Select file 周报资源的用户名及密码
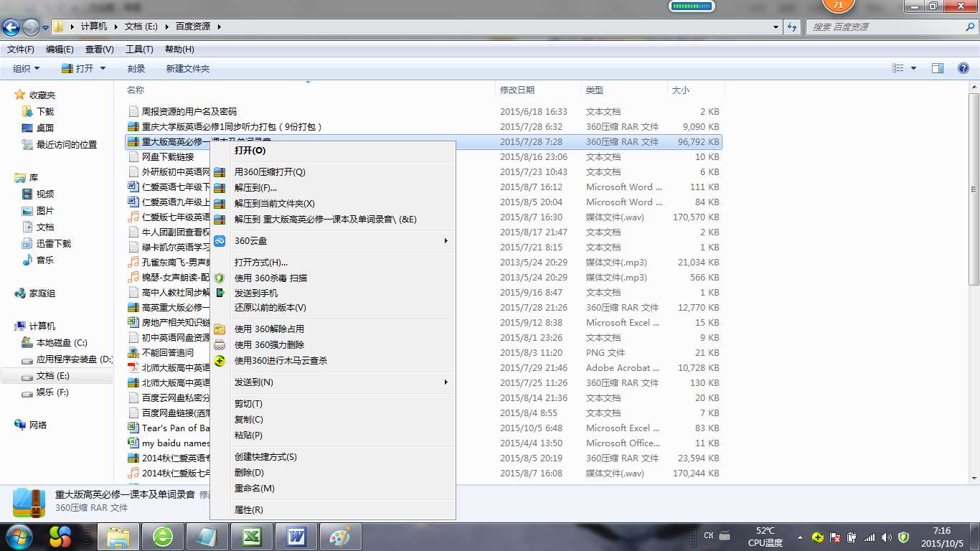Viewport: 980px width, 551px height. tap(189, 112)
